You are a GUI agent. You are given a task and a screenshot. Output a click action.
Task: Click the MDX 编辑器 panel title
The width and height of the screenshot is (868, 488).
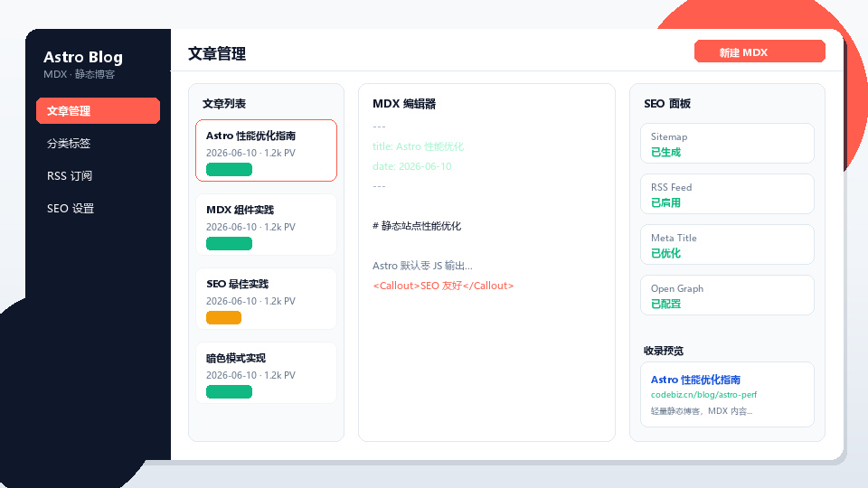pos(404,103)
